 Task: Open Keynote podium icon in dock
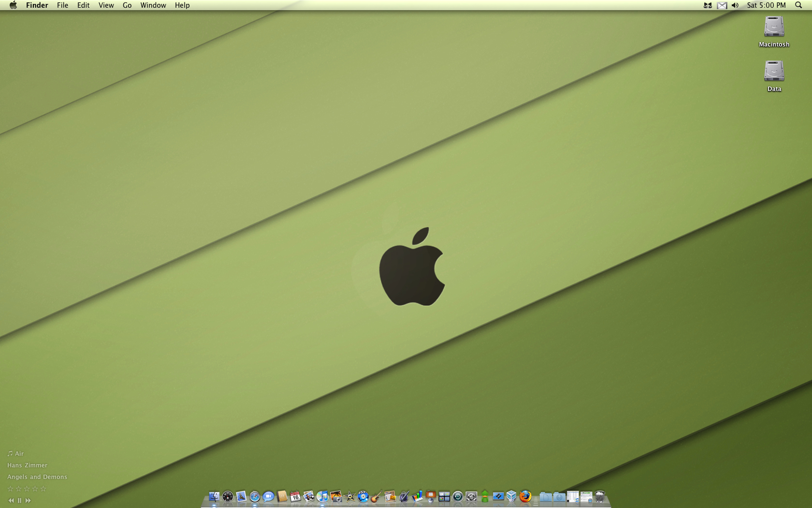[x=431, y=496]
